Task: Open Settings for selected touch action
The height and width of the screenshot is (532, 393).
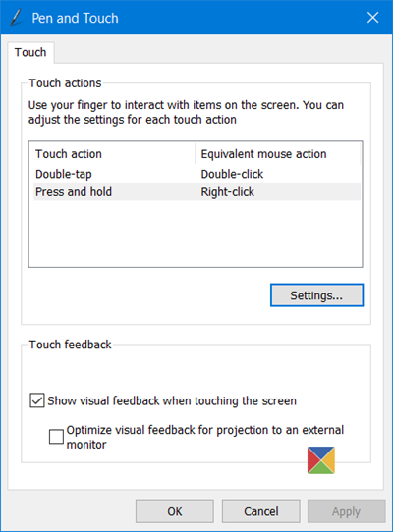Action: click(316, 295)
